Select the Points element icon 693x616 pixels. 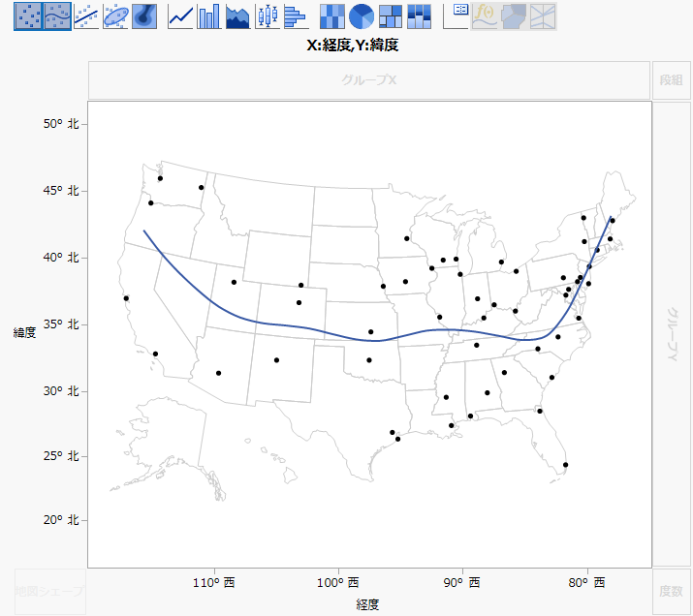(x=28, y=16)
